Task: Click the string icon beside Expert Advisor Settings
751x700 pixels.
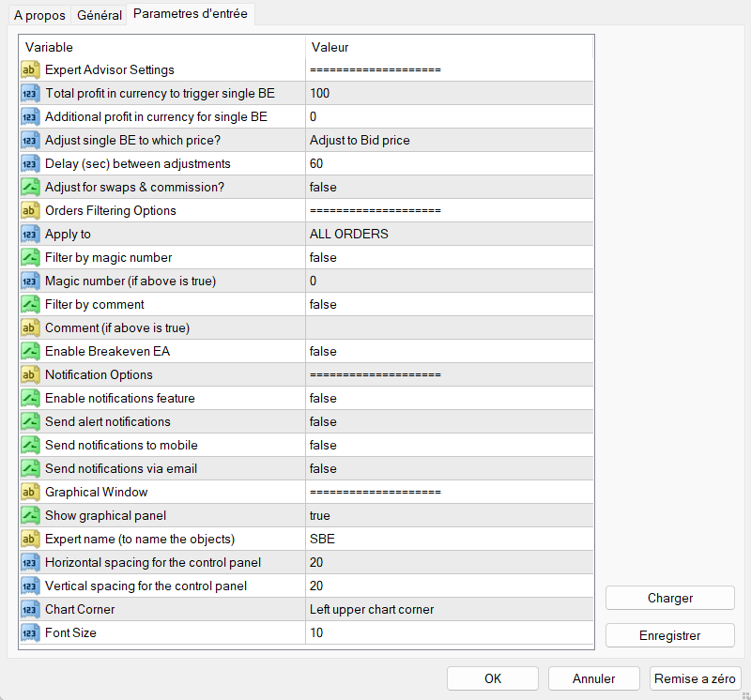Action: [29, 70]
